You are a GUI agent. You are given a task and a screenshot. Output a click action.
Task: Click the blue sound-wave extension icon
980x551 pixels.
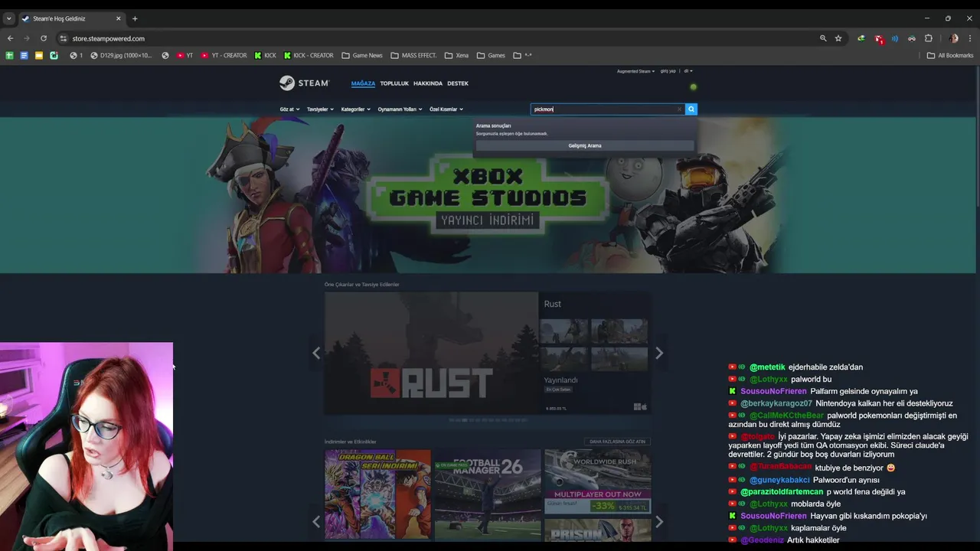coord(894,38)
